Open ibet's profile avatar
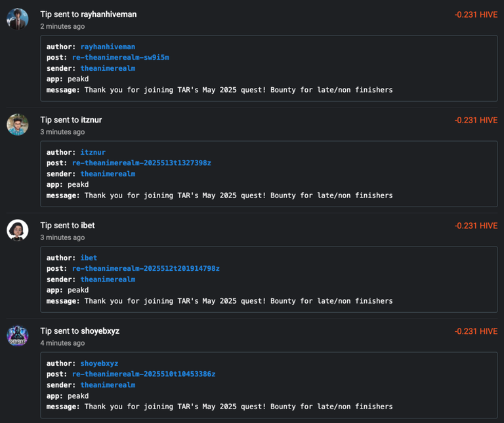The width and height of the screenshot is (504, 423). tap(18, 230)
